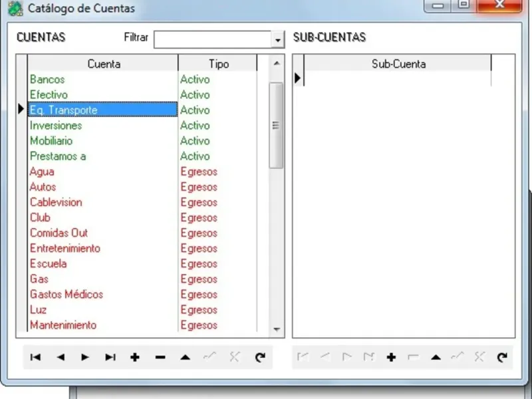Select the Comidas Out expense account
532x399 pixels.
tap(103, 233)
